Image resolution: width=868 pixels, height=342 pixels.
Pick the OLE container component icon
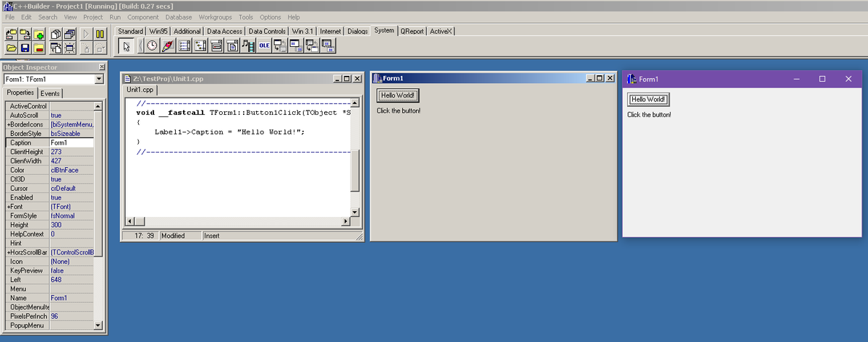click(x=264, y=46)
